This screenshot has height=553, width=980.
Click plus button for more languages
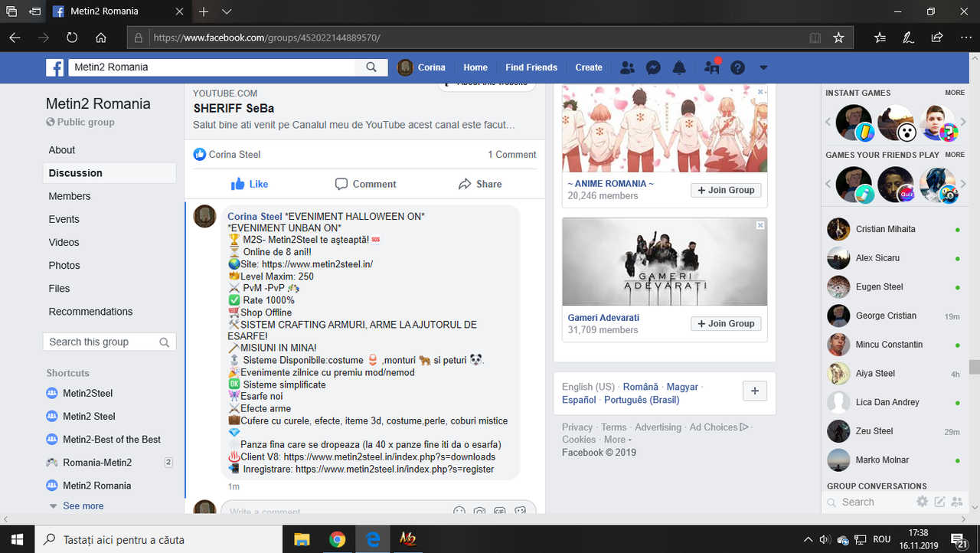pyautogui.click(x=754, y=391)
